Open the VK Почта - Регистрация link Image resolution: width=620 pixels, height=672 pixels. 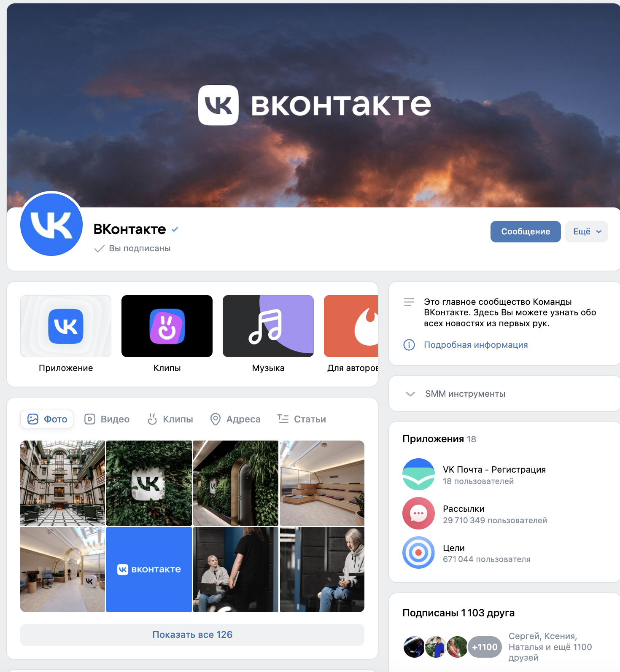pos(494,470)
